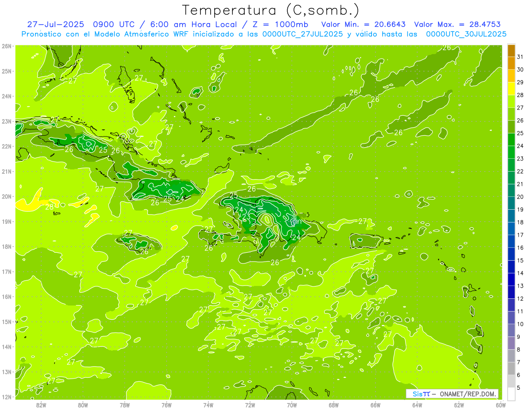Click the '66W' longitude axis label
Screen dimensions: 532x411
click(376, 405)
